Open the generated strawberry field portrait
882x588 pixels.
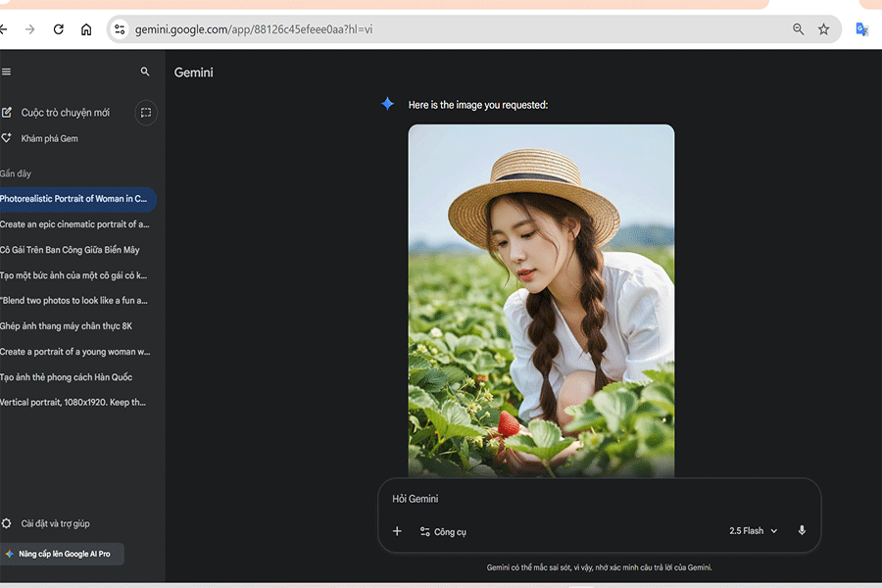pyautogui.click(x=541, y=300)
